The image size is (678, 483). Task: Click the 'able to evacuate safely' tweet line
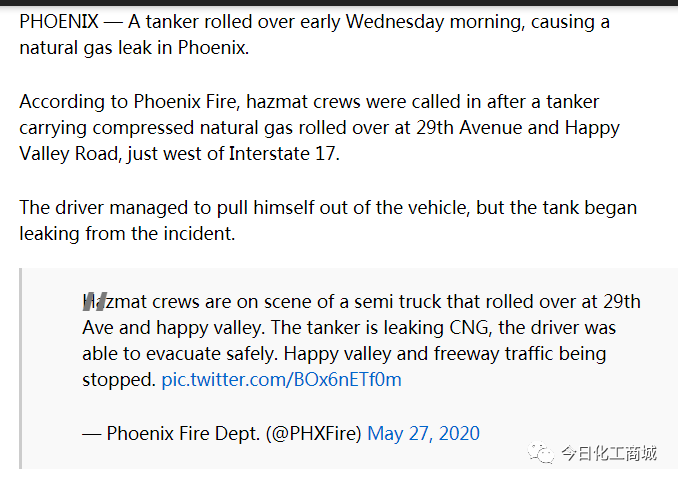(344, 354)
